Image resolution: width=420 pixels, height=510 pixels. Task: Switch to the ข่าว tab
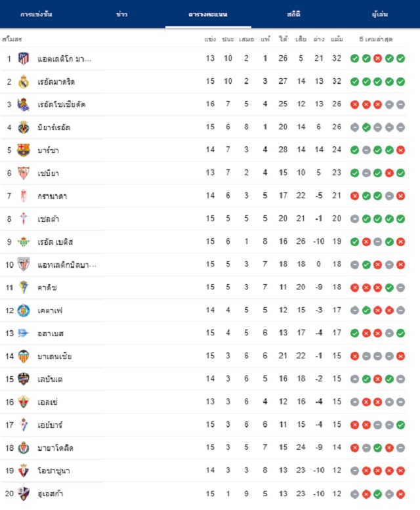(x=122, y=14)
